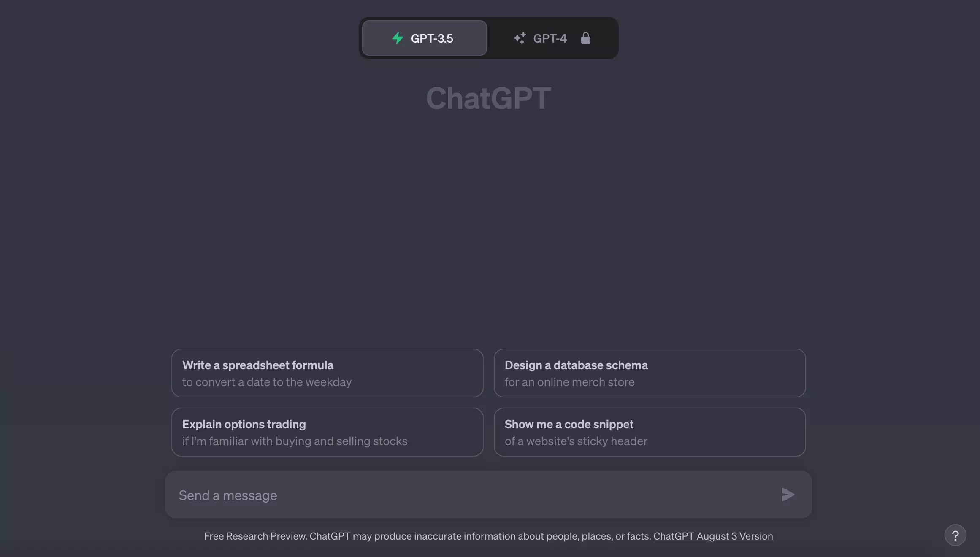Click the ChatGPT August 3 Version link
The height and width of the screenshot is (557, 980).
pyautogui.click(x=713, y=535)
